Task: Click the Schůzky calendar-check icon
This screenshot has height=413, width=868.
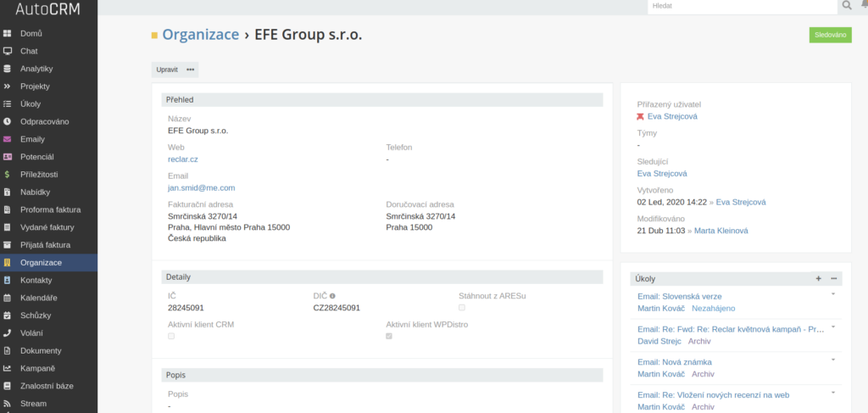Action: pyautogui.click(x=7, y=315)
